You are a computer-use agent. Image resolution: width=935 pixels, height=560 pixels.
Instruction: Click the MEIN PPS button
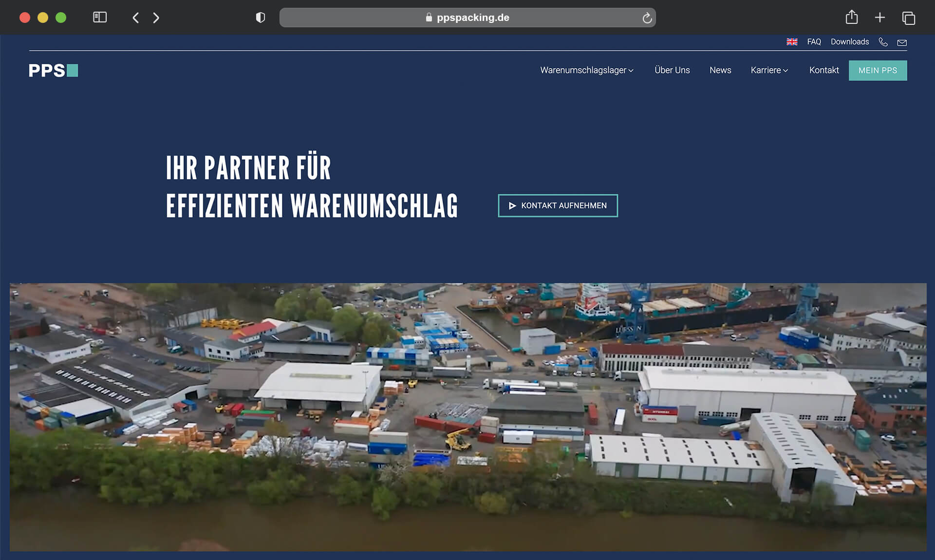(x=878, y=70)
